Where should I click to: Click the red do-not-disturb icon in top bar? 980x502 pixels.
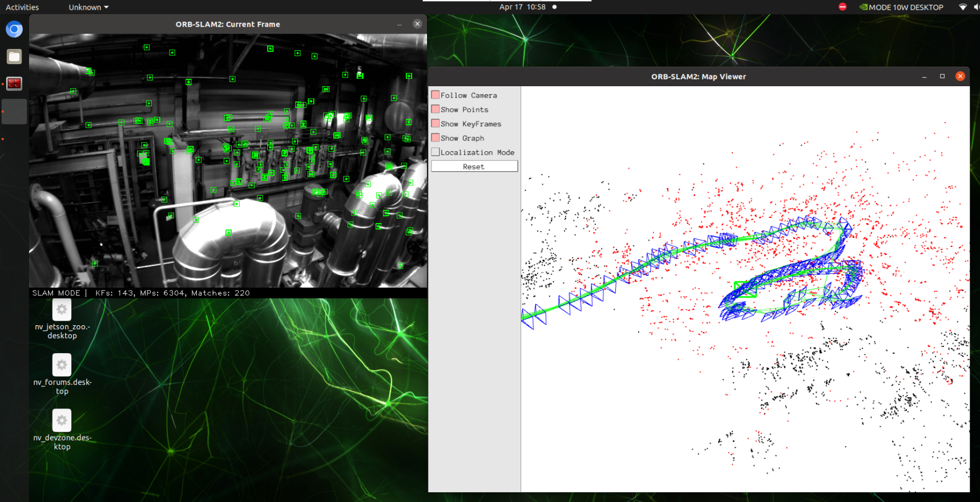842,7
